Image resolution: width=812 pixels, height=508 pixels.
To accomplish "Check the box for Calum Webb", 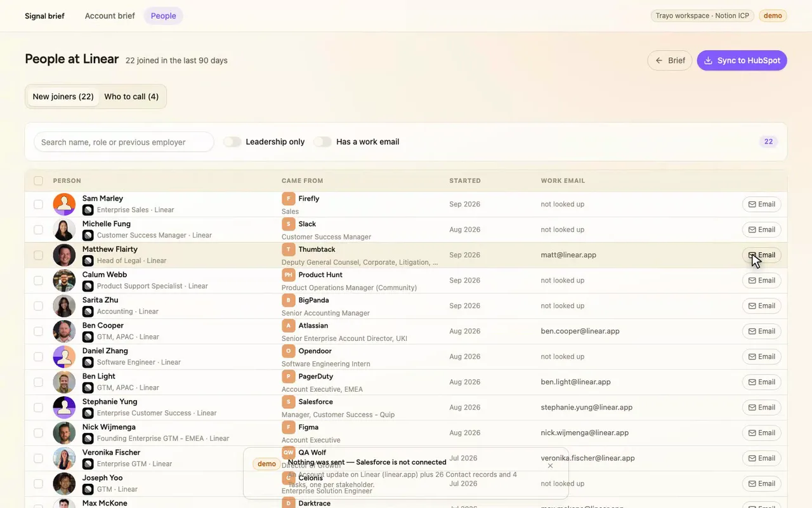I will point(39,281).
